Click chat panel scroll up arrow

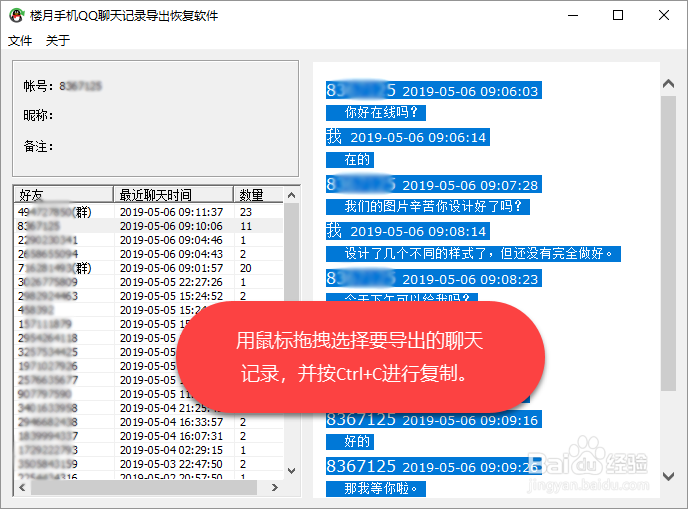click(668, 84)
